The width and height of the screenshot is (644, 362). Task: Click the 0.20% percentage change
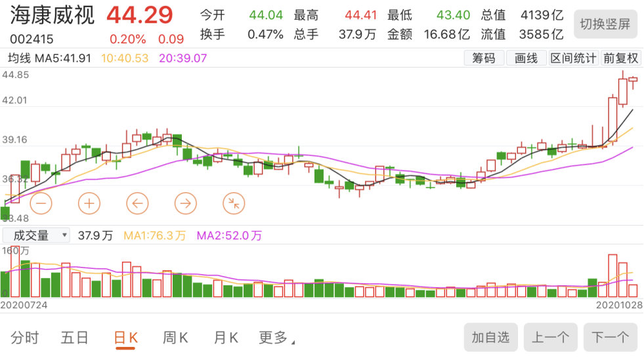tap(128, 39)
